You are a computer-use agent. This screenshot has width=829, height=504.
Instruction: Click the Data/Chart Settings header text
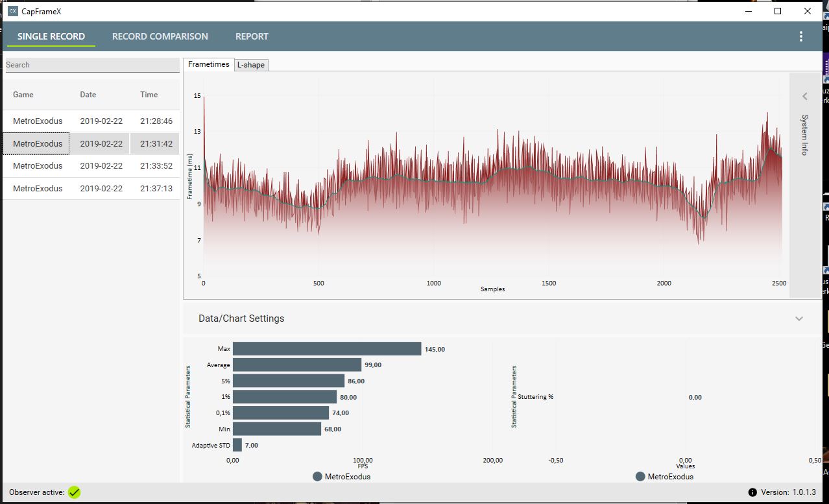241,318
